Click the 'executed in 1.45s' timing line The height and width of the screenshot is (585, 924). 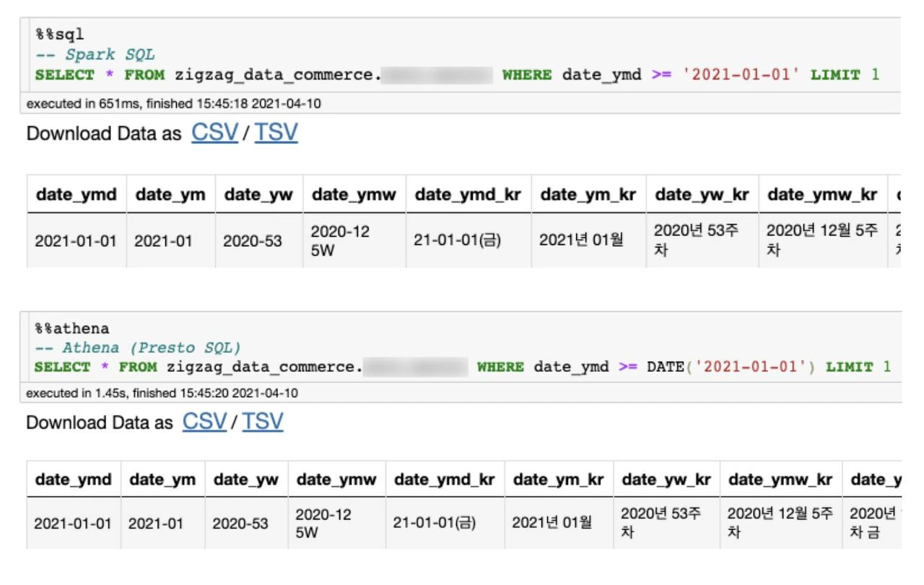coord(162,394)
